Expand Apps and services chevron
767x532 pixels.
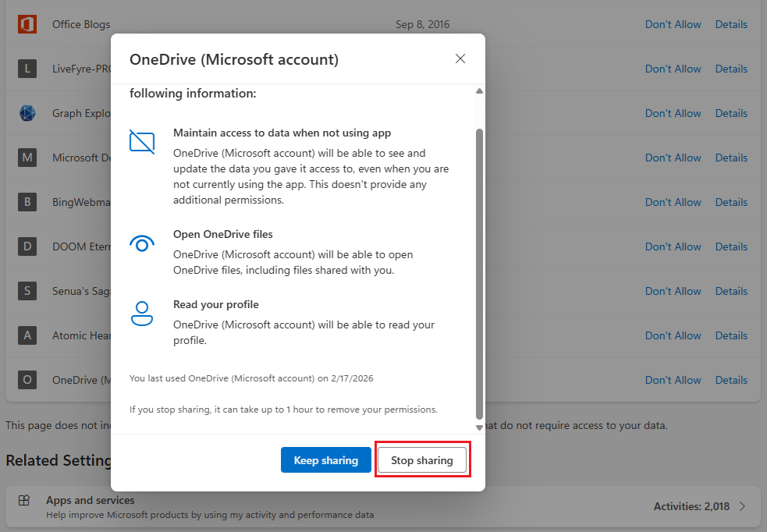[742, 506]
